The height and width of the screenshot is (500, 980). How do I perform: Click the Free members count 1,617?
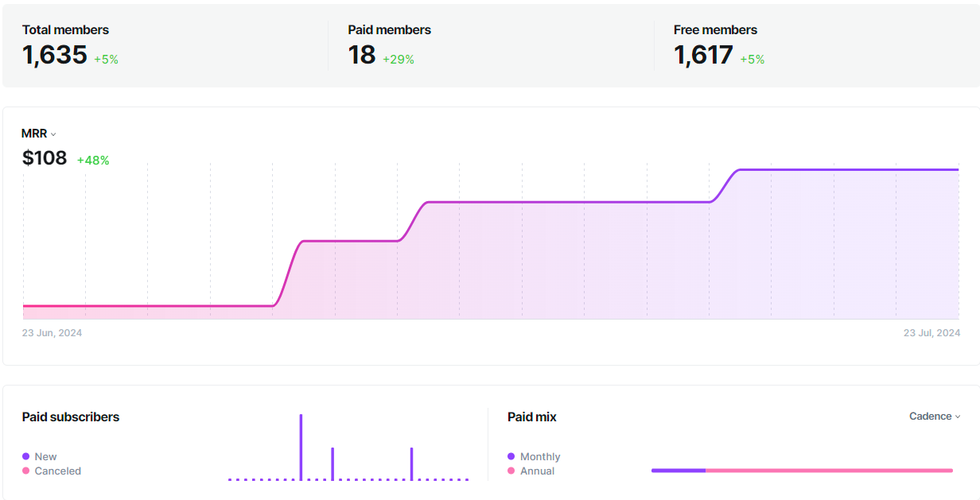pyautogui.click(x=703, y=55)
